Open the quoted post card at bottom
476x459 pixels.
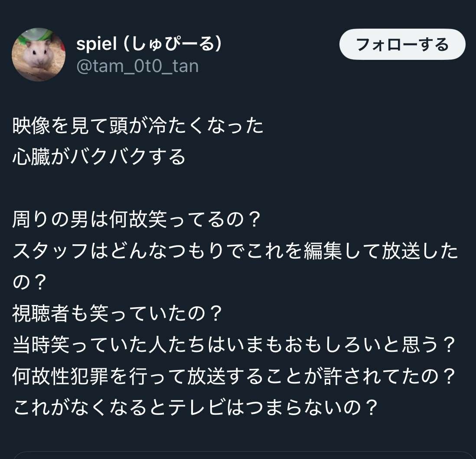(x=243, y=455)
